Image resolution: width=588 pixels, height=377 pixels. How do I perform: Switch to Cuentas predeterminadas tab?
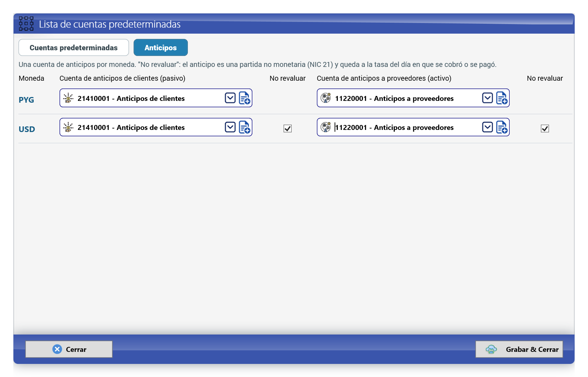(74, 47)
